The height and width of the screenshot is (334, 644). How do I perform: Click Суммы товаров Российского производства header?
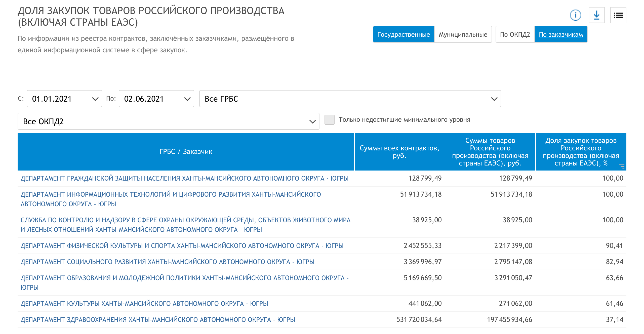[x=490, y=152]
